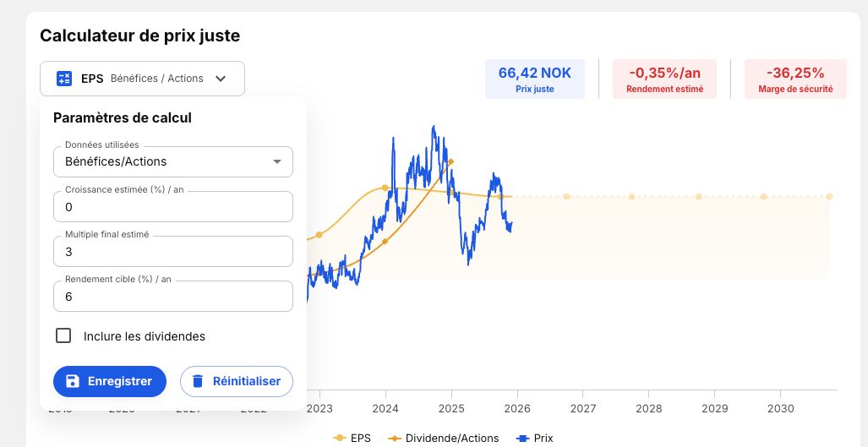Click the Marge de sécurité -36,25% badge
Viewport: 868px width, 447px height.
[795, 79]
